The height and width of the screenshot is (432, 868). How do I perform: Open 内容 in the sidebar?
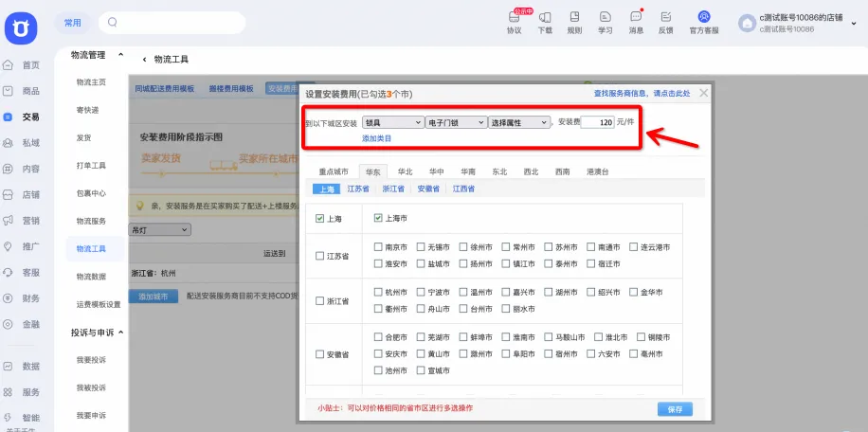22,169
